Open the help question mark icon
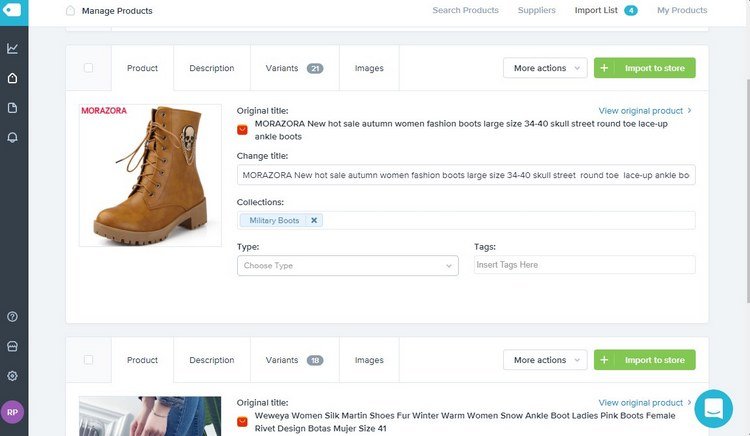This screenshot has width=750, height=436. tap(12, 316)
